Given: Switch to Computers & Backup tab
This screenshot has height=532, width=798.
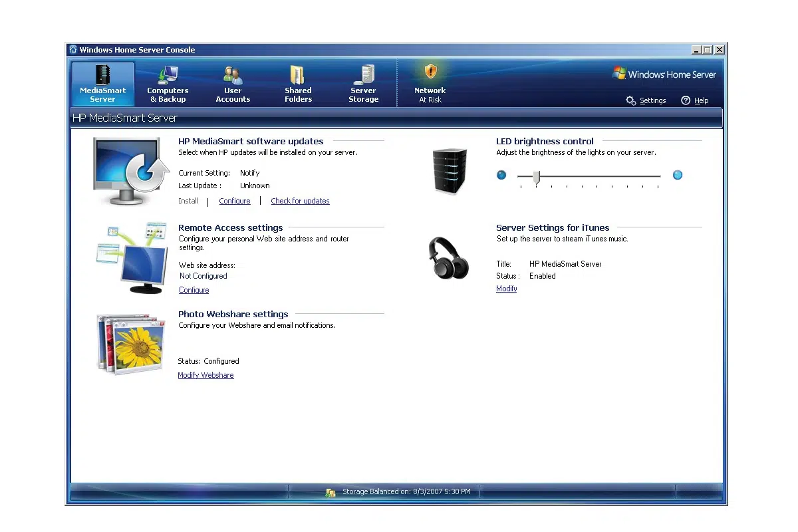Looking at the screenshot, I should [168, 84].
